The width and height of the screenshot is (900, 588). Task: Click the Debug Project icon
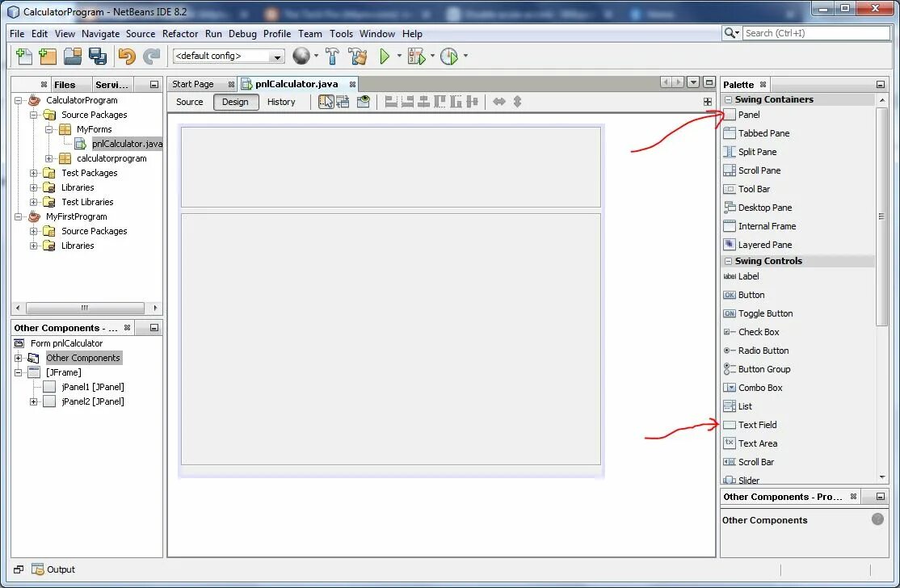[x=416, y=57]
